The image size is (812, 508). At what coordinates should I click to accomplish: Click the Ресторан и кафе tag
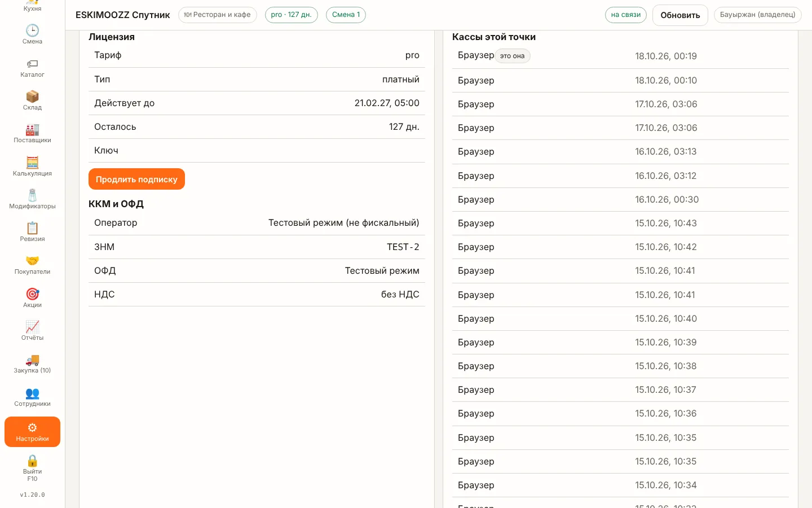tap(218, 15)
